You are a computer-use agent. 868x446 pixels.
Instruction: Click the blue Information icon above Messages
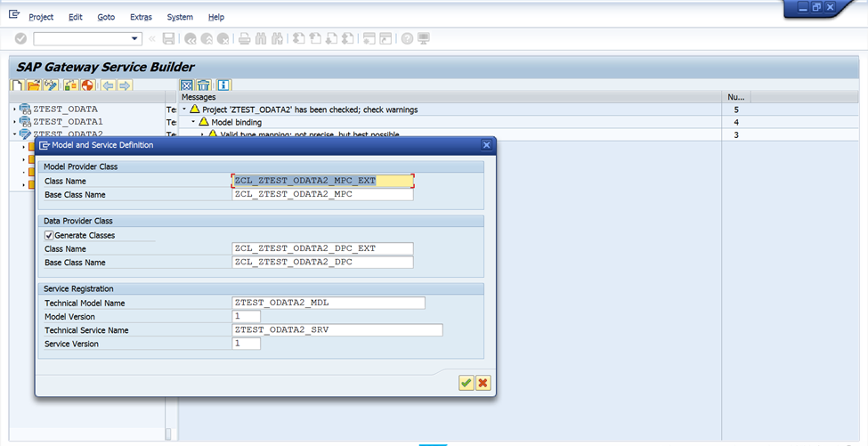point(223,85)
